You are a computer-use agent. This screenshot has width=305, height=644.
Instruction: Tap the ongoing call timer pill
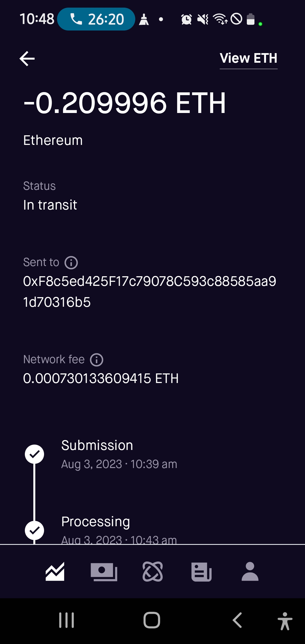(96, 19)
